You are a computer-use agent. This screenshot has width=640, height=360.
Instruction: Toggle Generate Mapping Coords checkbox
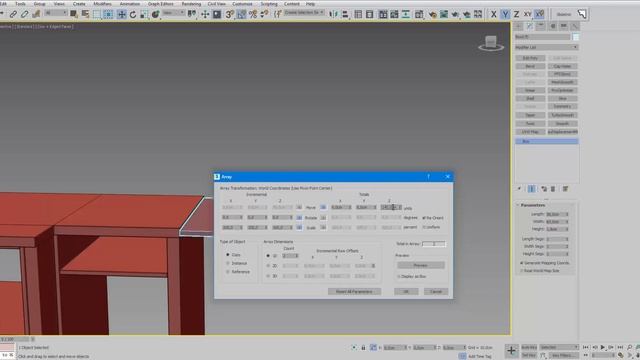(x=521, y=263)
